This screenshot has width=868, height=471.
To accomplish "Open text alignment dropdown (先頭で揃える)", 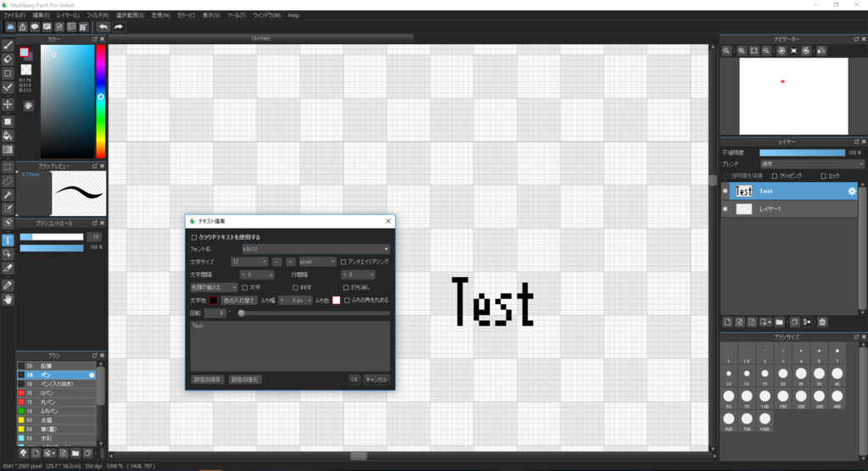I will 214,288.
